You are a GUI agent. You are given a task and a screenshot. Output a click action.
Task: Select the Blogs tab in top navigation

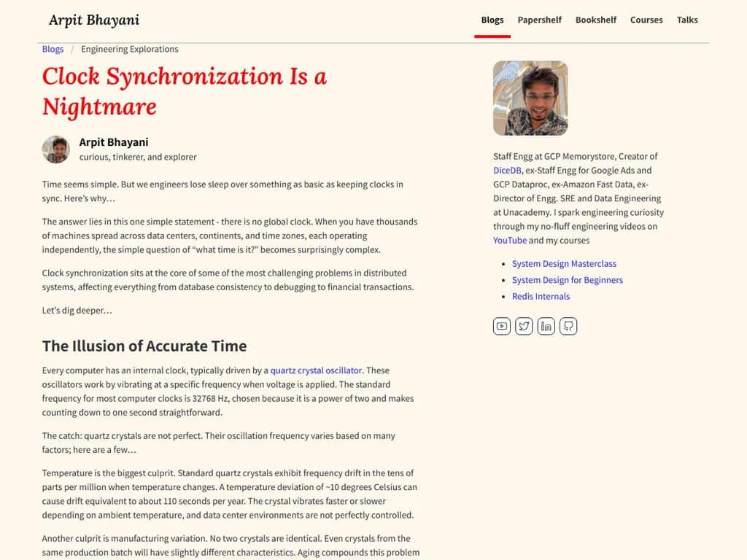coord(492,20)
